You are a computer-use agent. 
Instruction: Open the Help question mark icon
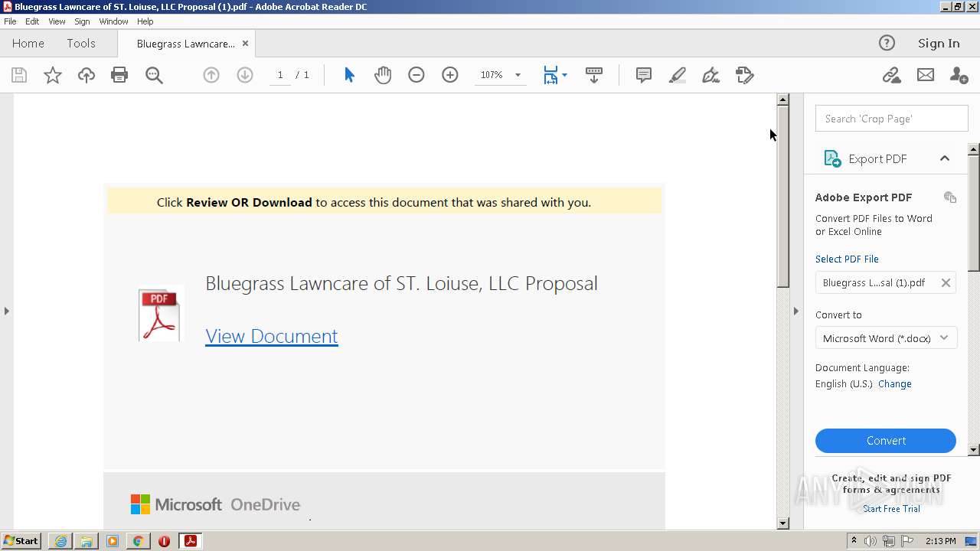click(887, 43)
